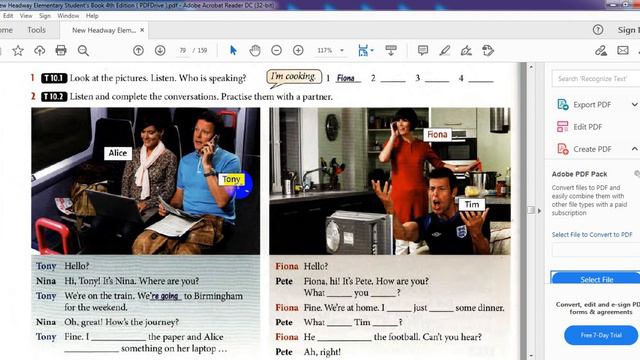640x360 pixels.
Task: Click the Adobe PDF Pack heading
Action: coord(579,174)
